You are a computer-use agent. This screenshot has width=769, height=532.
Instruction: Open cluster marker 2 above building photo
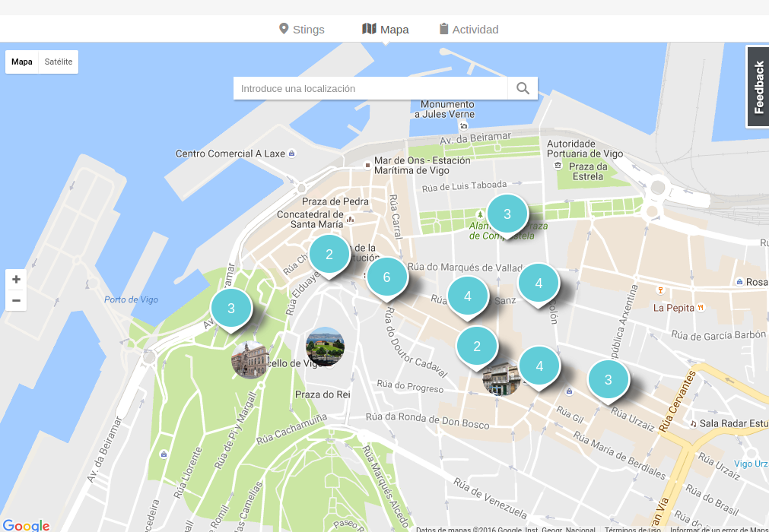(x=477, y=347)
